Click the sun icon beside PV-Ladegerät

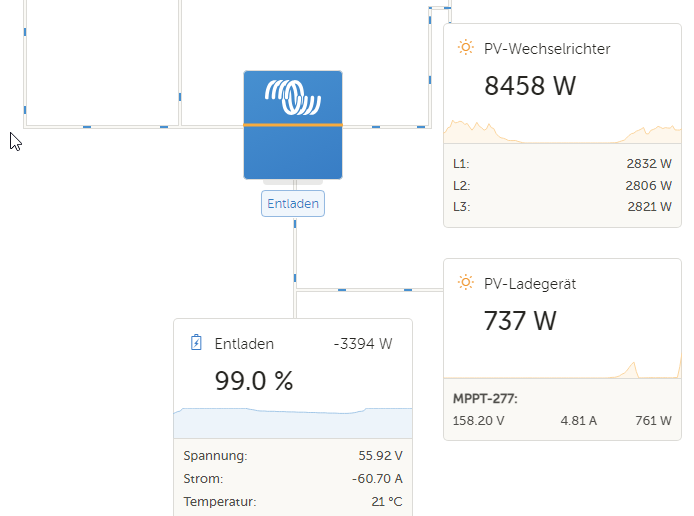coord(466,282)
